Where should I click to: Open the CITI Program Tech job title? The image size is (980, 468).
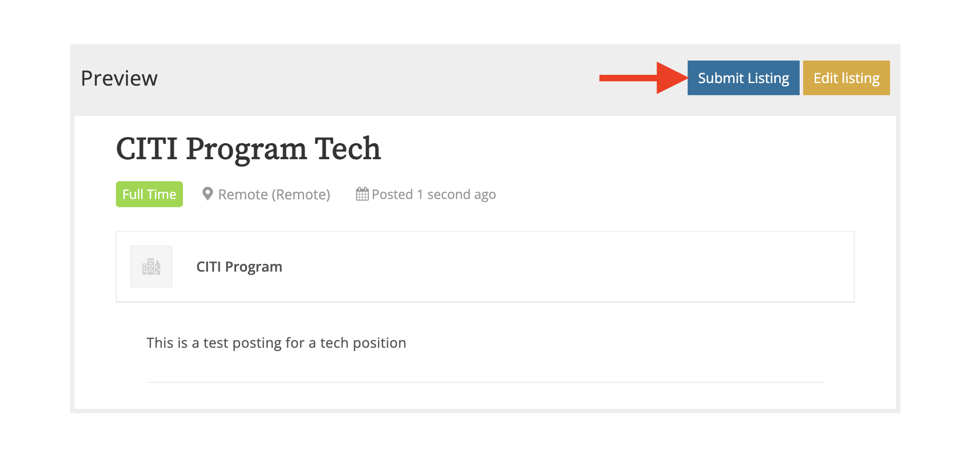point(248,149)
